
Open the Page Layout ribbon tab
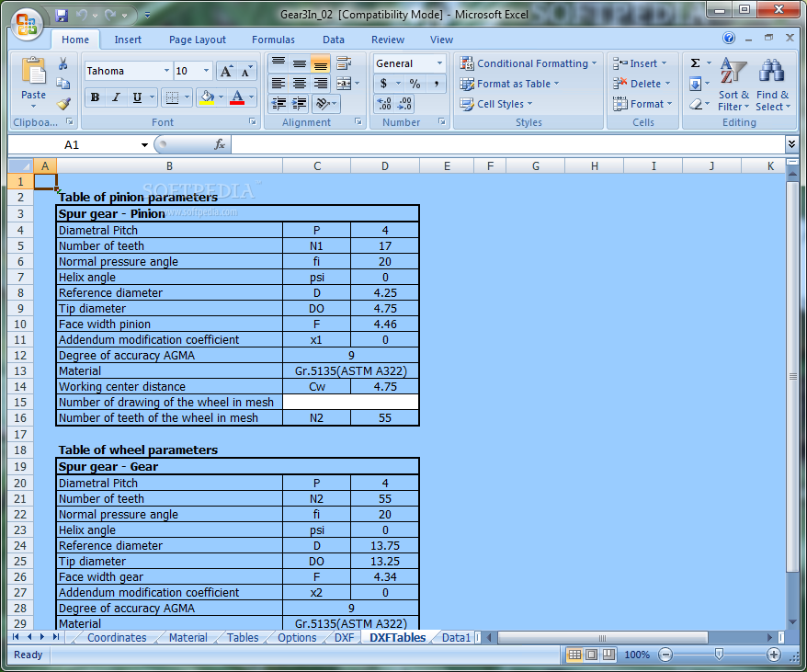(x=197, y=40)
